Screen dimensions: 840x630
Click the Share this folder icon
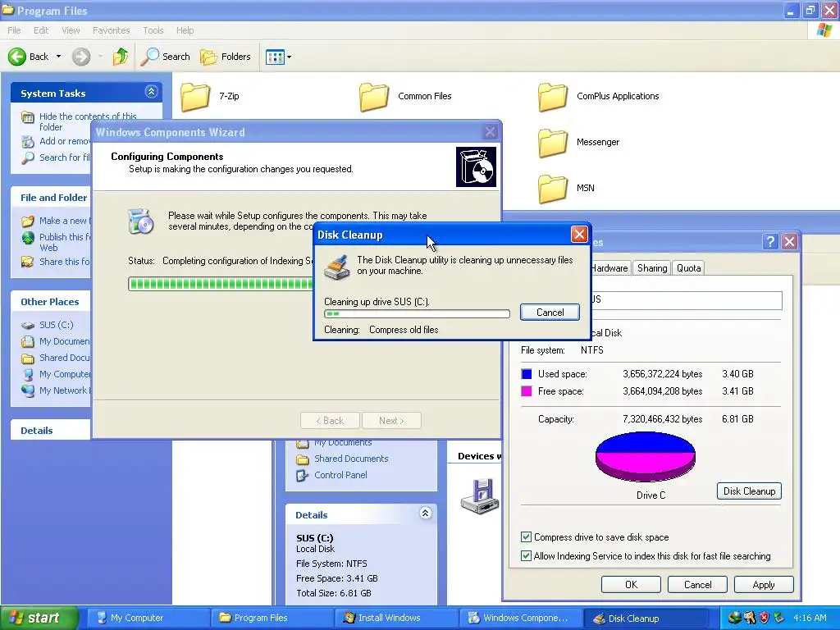point(28,262)
